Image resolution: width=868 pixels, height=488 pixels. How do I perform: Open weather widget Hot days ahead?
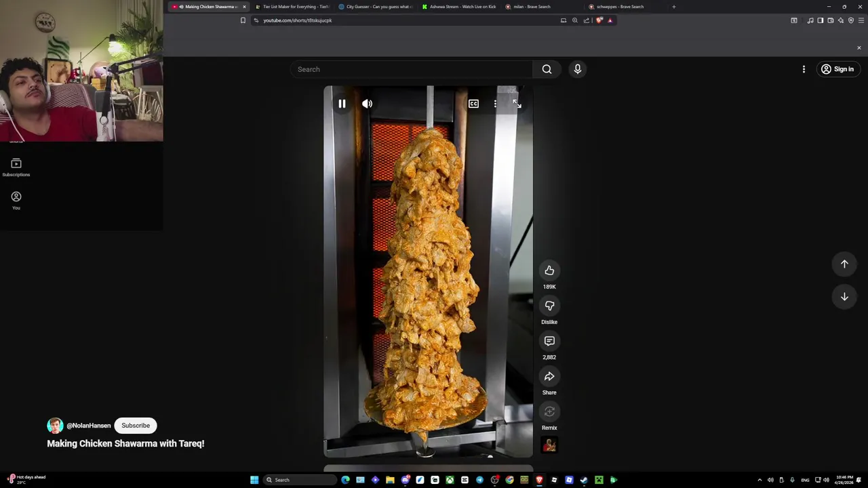pos(26,479)
